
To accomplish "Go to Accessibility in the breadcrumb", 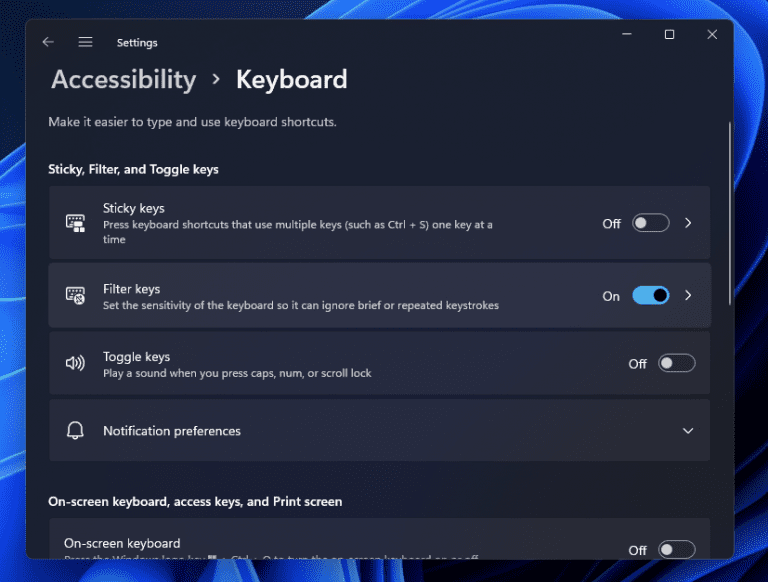I will coord(123,80).
